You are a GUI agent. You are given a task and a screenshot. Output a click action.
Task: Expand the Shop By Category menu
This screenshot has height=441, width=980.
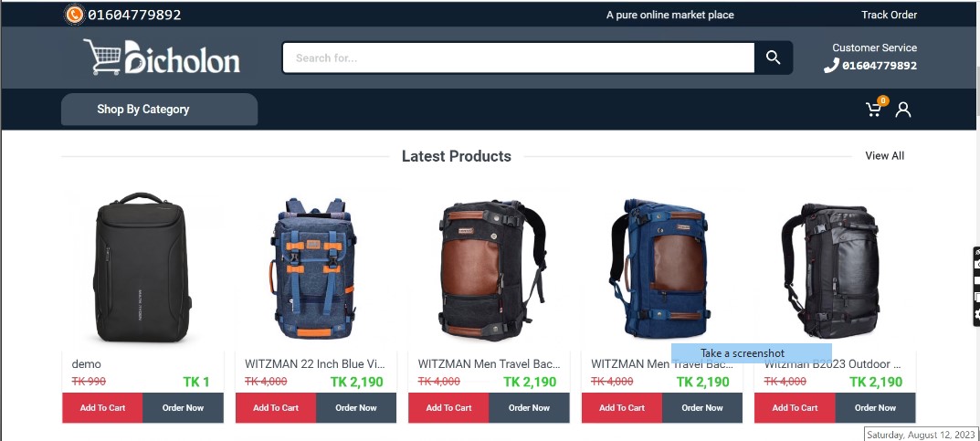pos(159,110)
